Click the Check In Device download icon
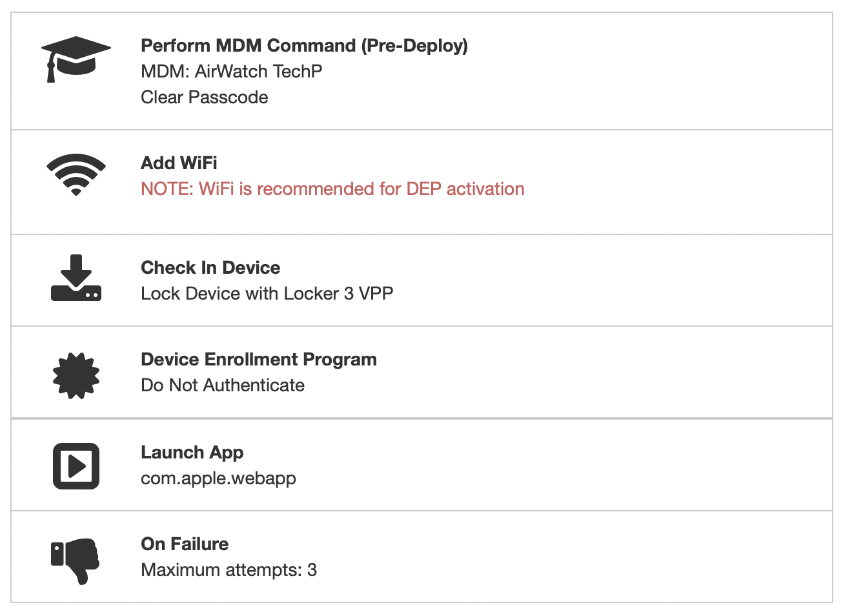The height and width of the screenshot is (616, 843). pos(76,278)
